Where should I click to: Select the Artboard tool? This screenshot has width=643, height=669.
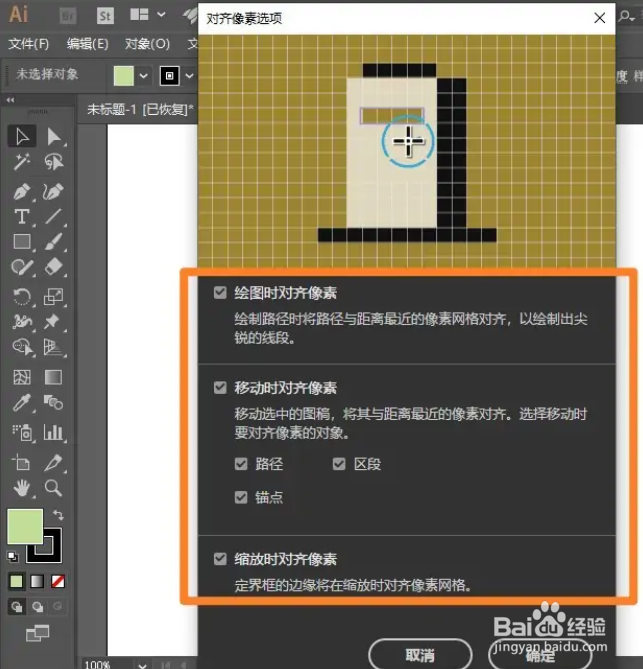21,462
